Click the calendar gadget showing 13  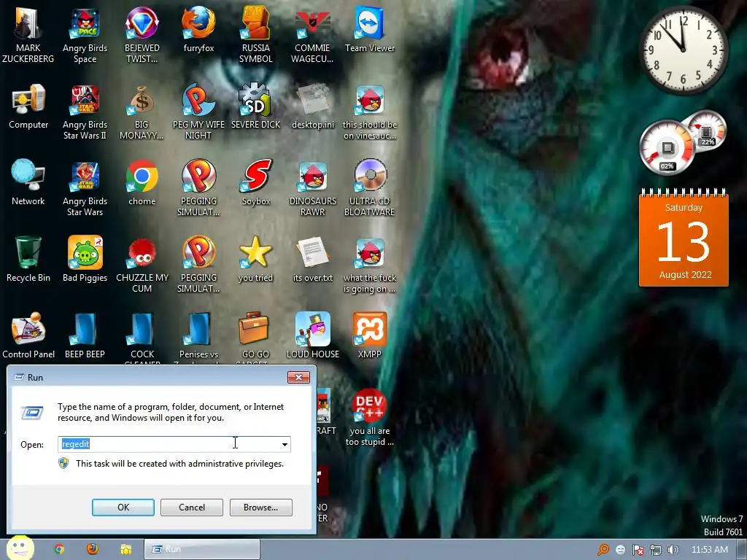(x=684, y=238)
